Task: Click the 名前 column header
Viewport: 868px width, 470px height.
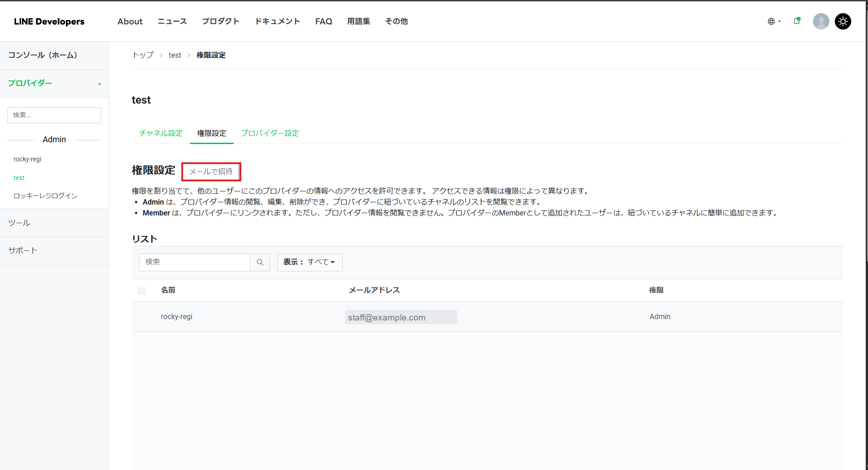Action: click(168, 290)
